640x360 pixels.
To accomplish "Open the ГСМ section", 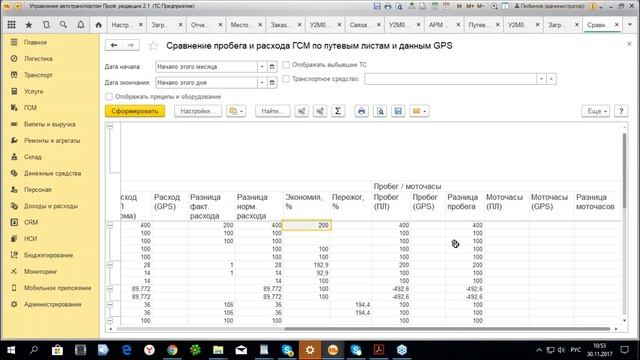I will click(30, 108).
